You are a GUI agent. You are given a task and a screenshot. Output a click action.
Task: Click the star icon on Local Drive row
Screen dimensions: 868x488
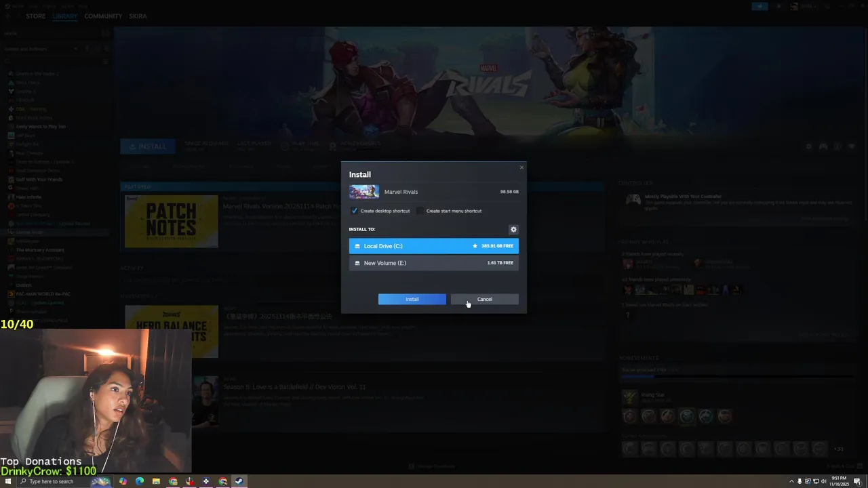click(475, 246)
